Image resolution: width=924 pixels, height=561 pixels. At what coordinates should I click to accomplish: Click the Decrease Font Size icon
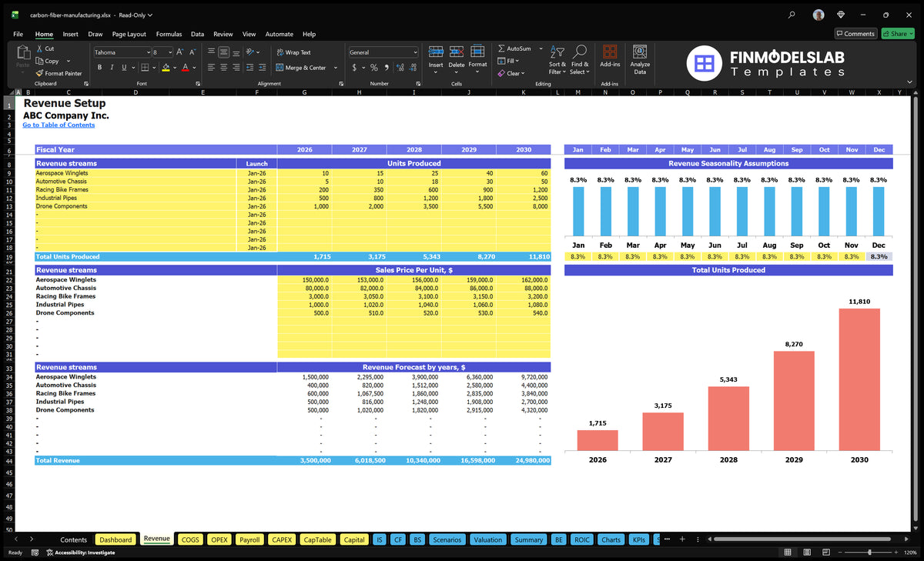(x=193, y=52)
